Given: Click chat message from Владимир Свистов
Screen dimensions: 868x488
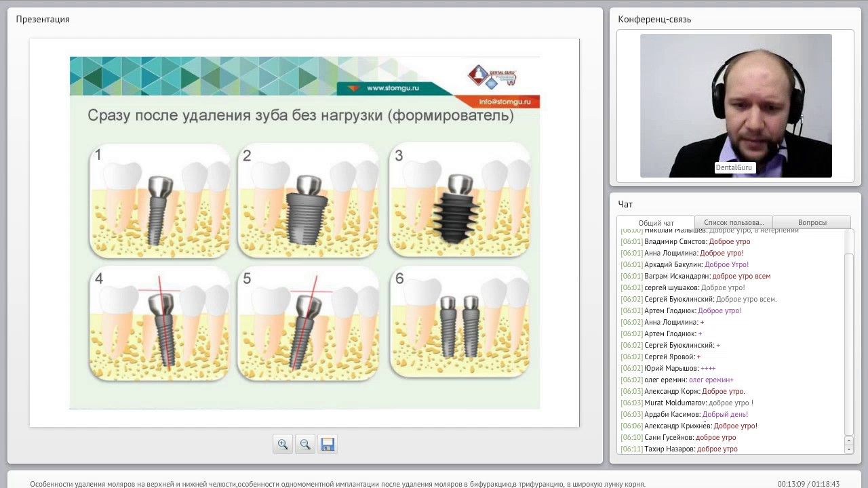Looking at the screenshot, I should coord(685,241).
